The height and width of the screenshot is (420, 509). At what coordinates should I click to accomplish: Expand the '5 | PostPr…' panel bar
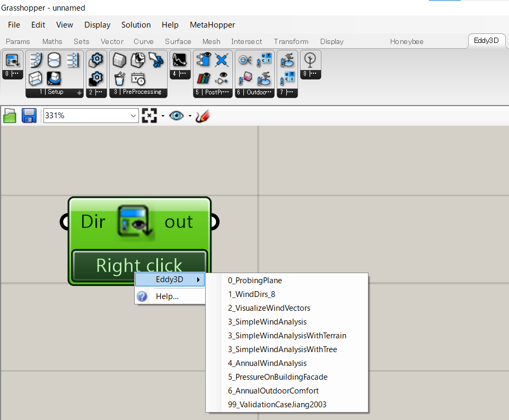pyautogui.click(x=213, y=92)
